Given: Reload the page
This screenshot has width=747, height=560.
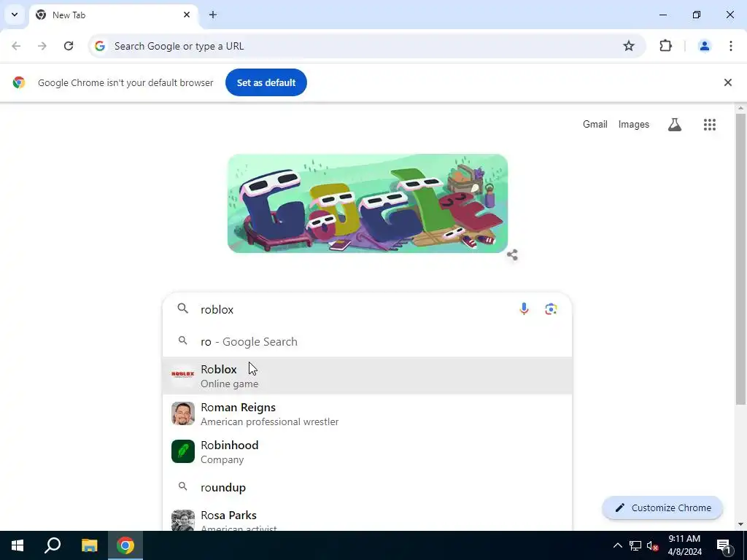Looking at the screenshot, I should 69,46.
